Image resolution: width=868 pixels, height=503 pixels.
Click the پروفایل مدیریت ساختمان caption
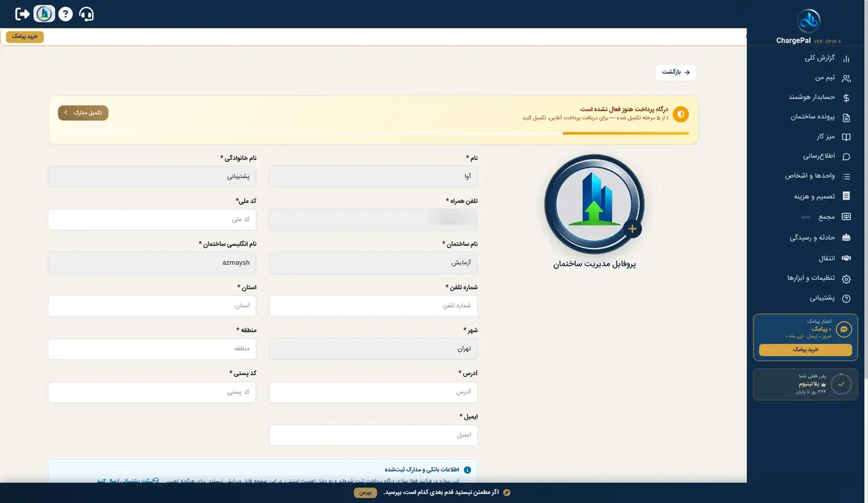595,264
